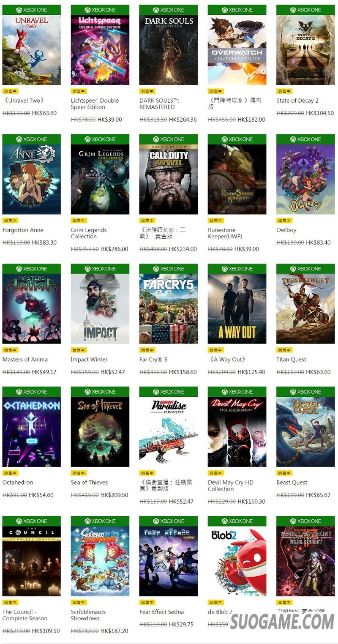Open the Fear Effect Sedna title link
The height and width of the screenshot is (644, 338).
pyautogui.click(x=161, y=612)
